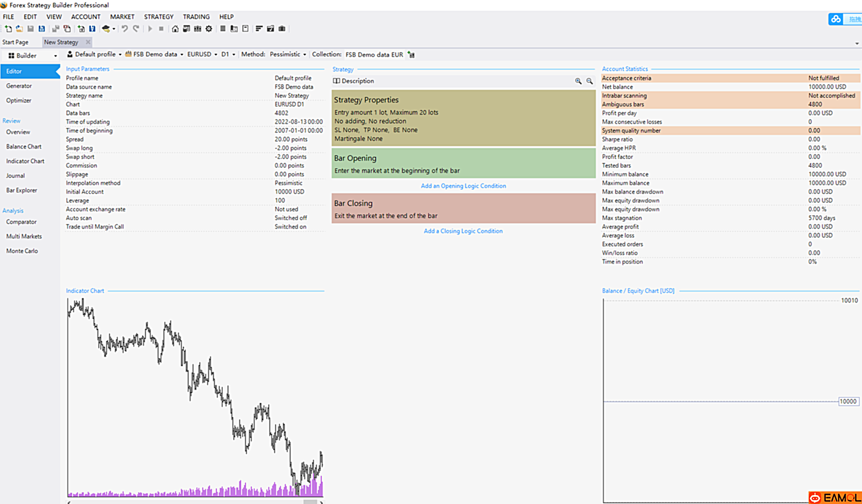862x504 pixels.
Task: Open the D1 period dropdown
Action: tap(234, 55)
